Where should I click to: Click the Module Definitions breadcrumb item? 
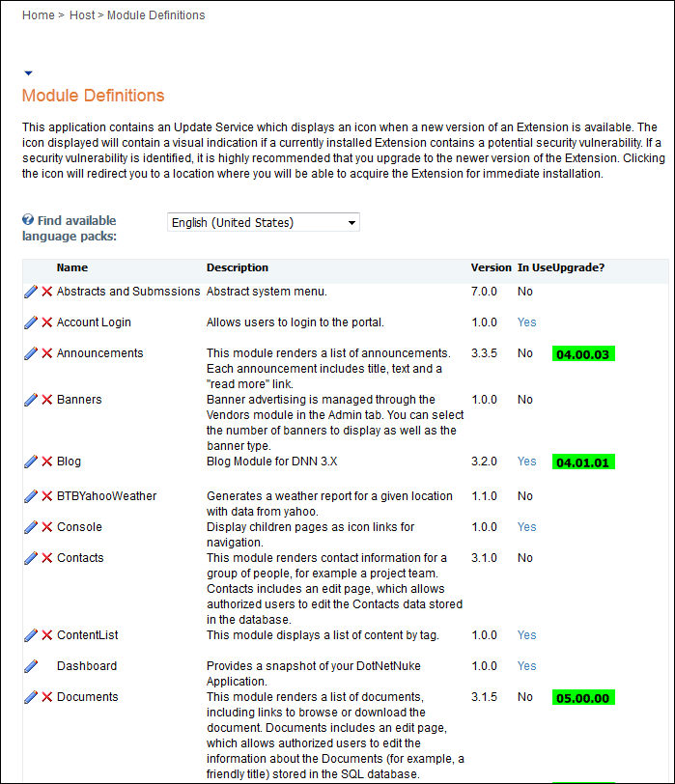[155, 15]
